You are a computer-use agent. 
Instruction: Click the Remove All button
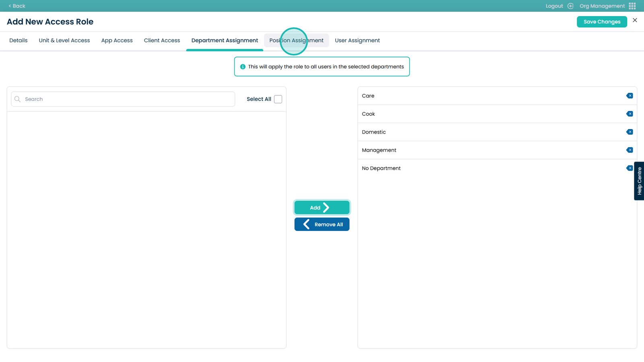coord(322,224)
